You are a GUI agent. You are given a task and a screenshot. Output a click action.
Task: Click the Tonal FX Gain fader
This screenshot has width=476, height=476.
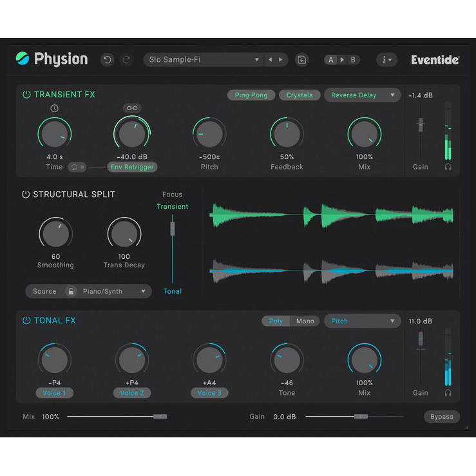(x=421, y=339)
